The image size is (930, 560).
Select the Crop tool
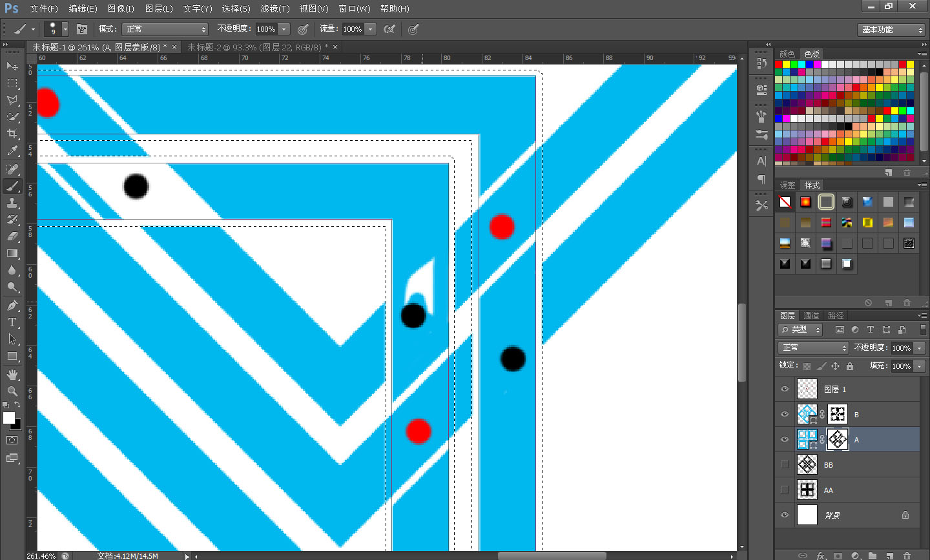tap(12, 134)
